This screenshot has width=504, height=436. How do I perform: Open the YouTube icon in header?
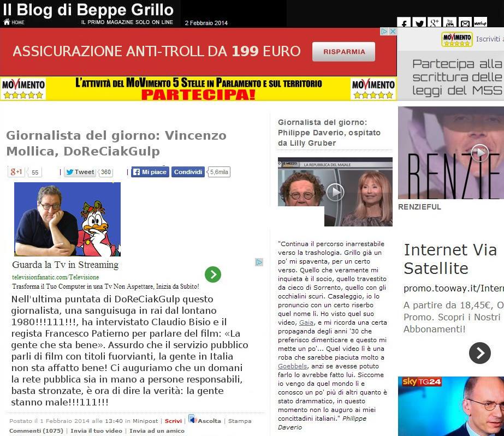[449, 23]
